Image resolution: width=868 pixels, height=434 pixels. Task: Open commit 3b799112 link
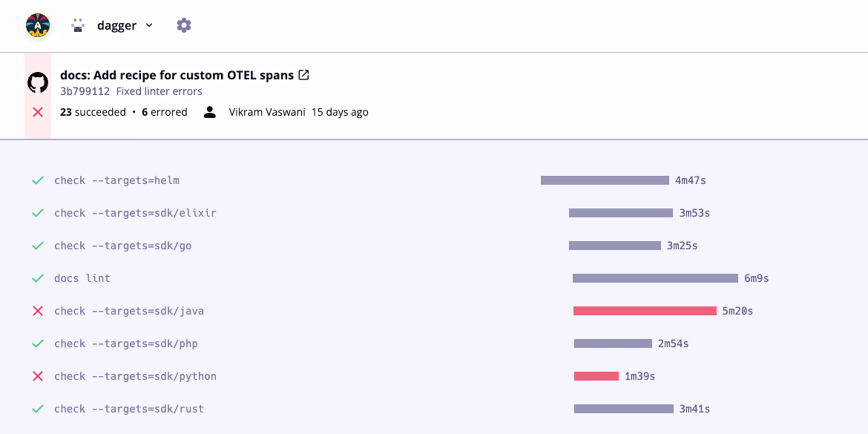85,92
